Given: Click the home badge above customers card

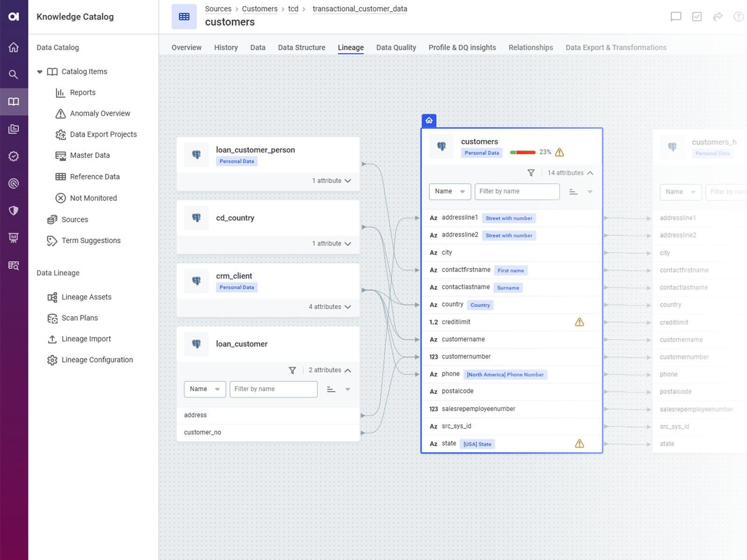Looking at the screenshot, I should (429, 120).
